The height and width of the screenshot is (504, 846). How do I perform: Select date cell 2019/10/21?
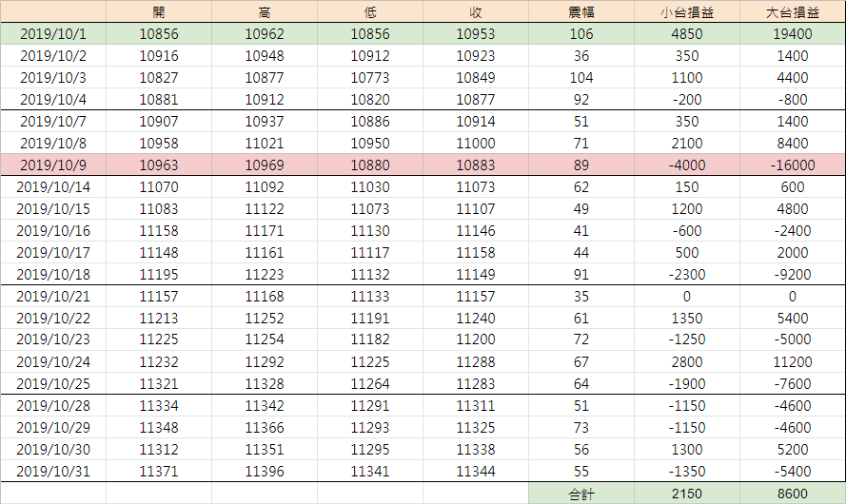(x=53, y=297)
